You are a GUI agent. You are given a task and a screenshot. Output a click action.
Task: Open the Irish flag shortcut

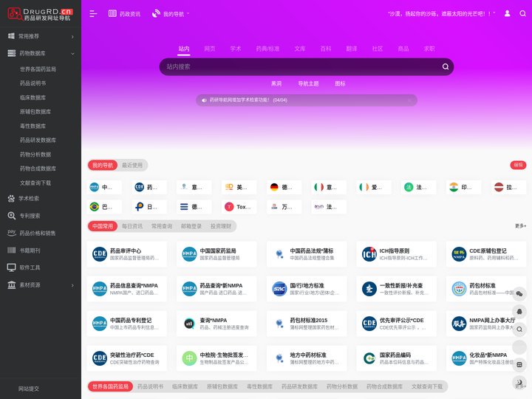[374, 187]
